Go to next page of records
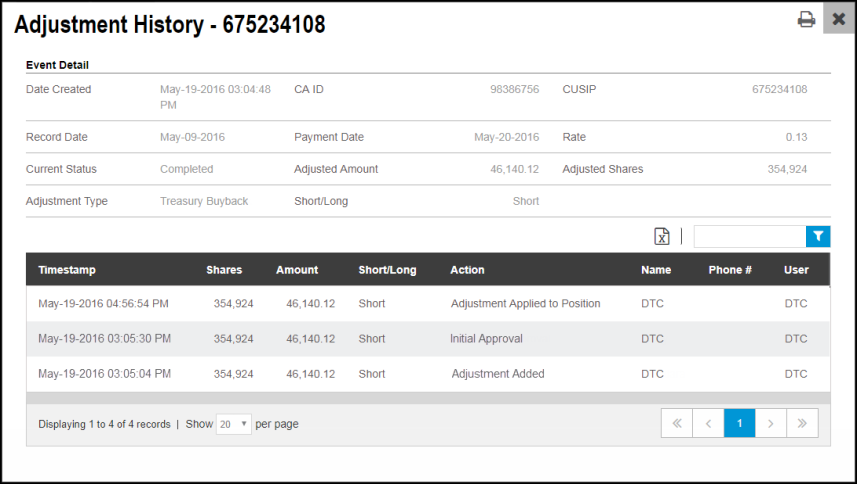The height and width of the screenshot is (484, 857). [771, 423]
